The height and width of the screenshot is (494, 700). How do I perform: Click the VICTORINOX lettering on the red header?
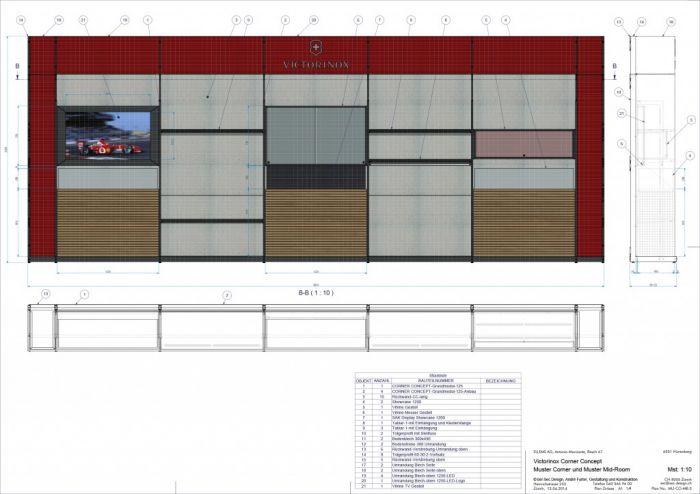tap(316, 64)
